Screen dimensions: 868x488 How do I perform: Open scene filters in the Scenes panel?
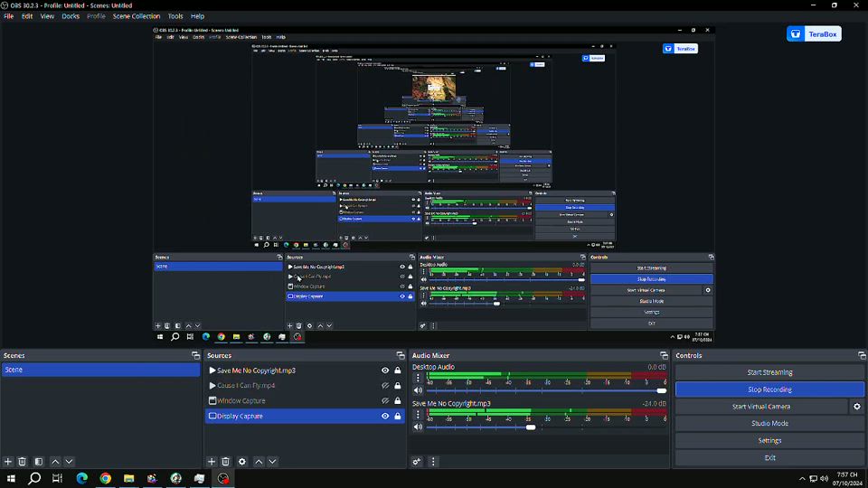(39, 462)
